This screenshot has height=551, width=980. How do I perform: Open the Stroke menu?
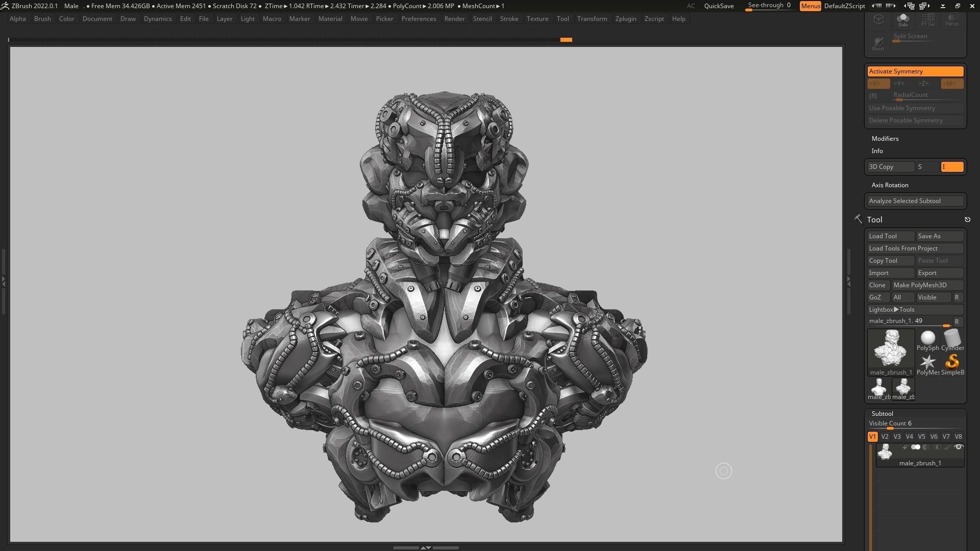(509, 19)
